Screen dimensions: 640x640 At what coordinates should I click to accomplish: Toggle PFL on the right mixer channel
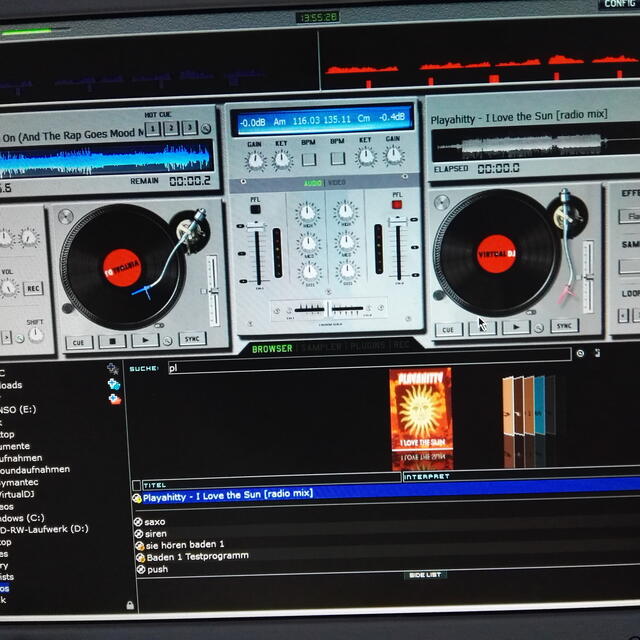click(397, 204)
